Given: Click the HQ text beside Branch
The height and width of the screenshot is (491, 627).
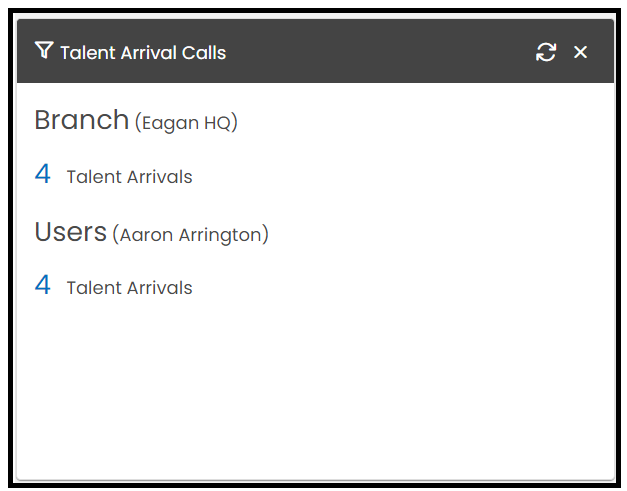Looking at the screenshot, I should (218, 122).
